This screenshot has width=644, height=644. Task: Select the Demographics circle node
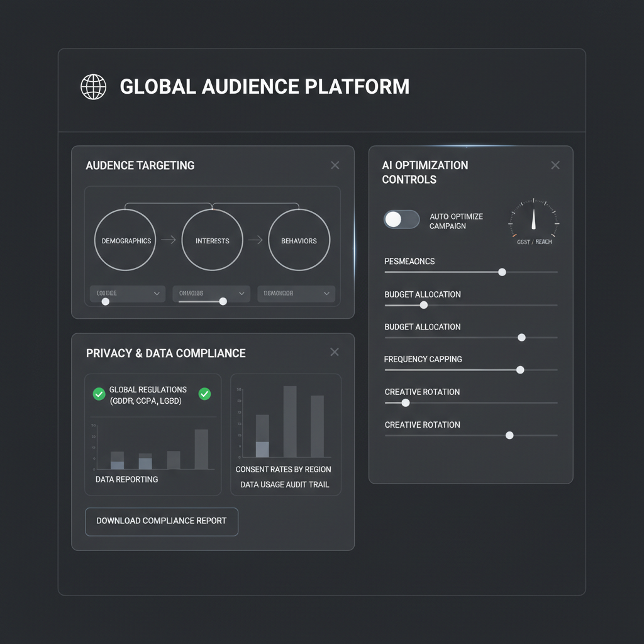[x=125, y=240]
